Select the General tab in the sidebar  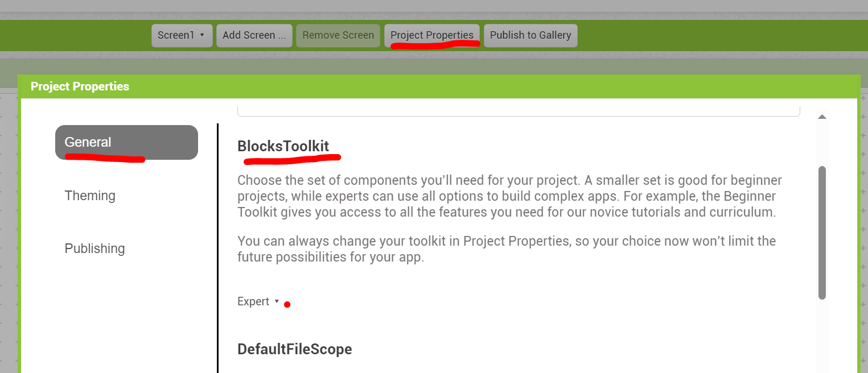[126, 142]
